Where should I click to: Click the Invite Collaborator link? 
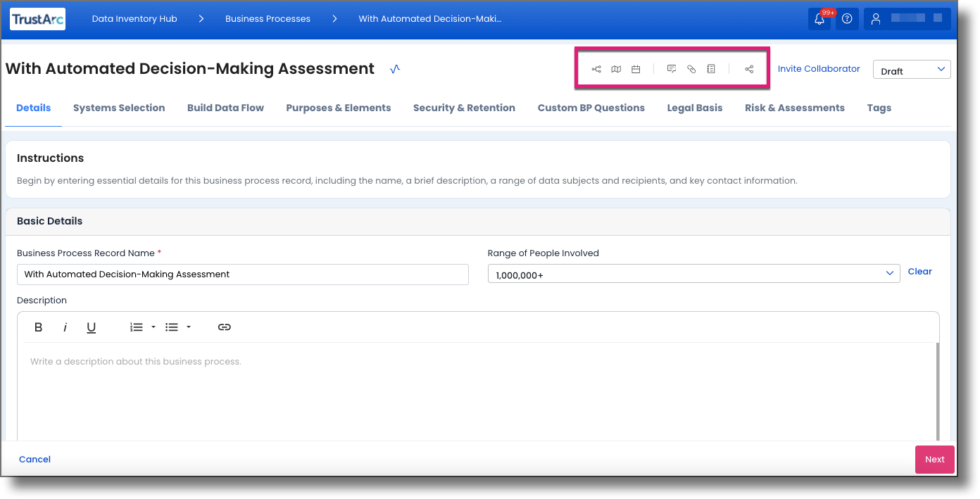point(819,68)
